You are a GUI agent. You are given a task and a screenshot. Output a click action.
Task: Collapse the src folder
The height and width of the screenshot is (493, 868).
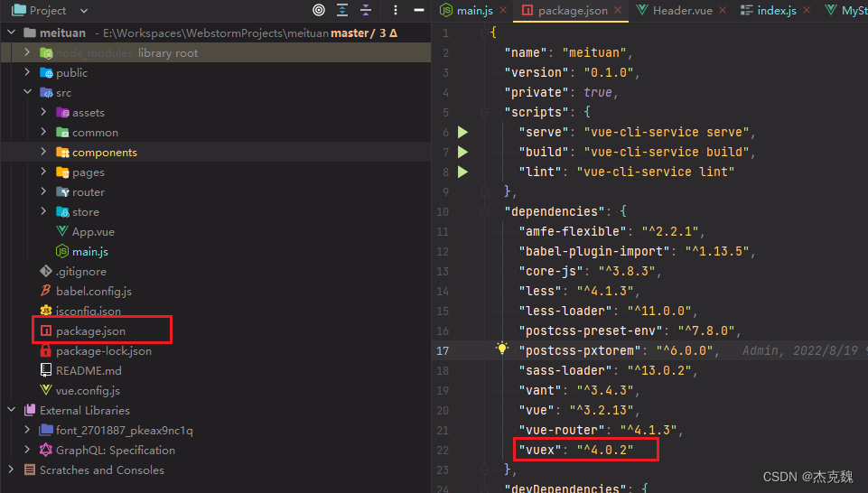coord(27,92)
